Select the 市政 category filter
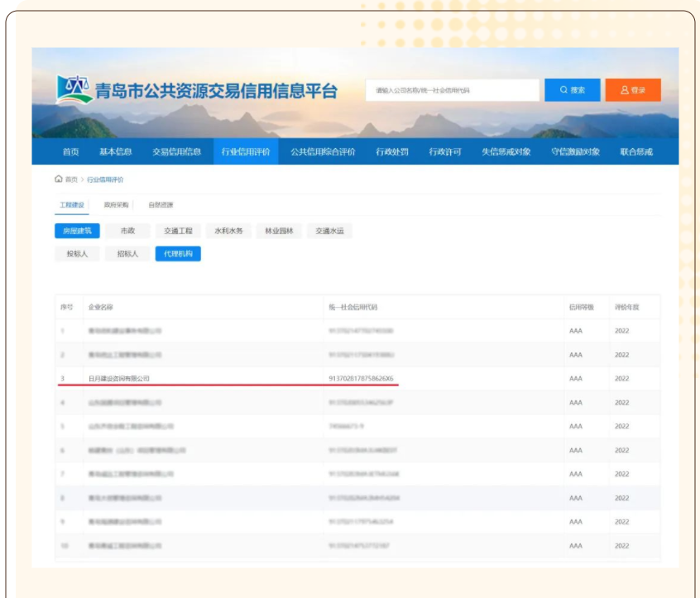The width and height of the screenshot is (700, 598). tap(127, 232)
